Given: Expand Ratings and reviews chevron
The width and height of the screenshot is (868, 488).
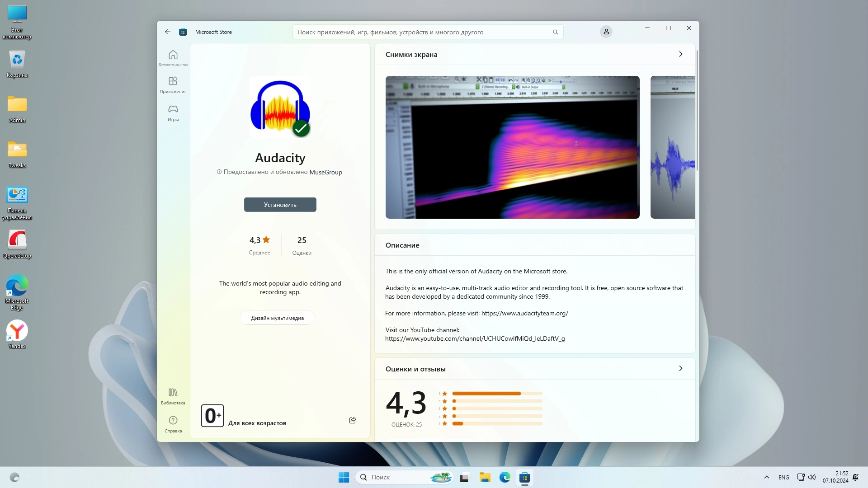Looking at the screenshot, I should point(680,369).
